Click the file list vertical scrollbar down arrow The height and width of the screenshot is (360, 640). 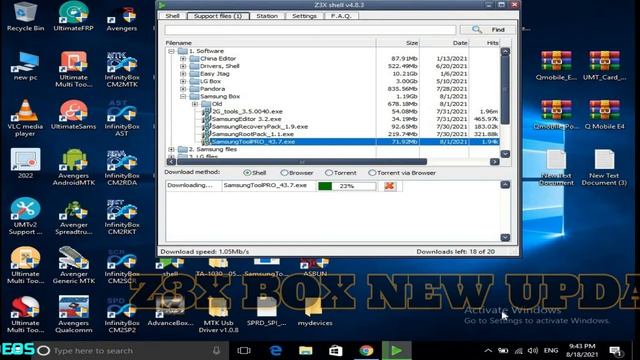click(505, 154)
